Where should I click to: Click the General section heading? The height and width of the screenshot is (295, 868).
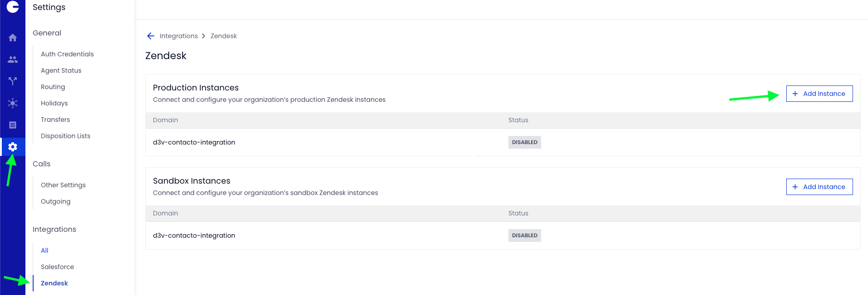(47, 33)
